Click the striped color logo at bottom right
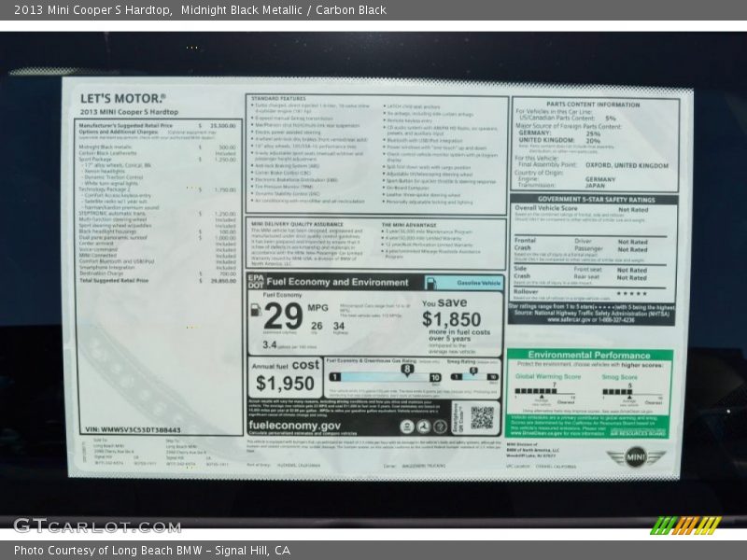Screen dimensions: 747x560 (x=686, y=525)
